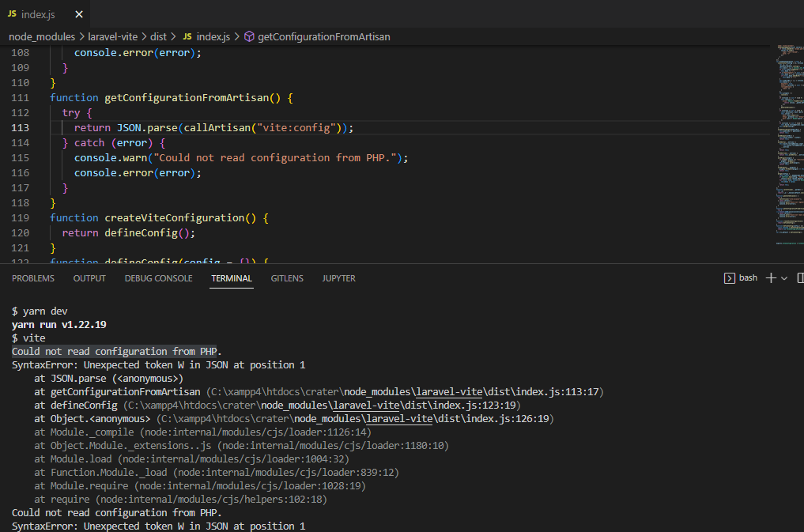
Task: Open the PROBLEMS panel tab
Action: tap(33, 278)
